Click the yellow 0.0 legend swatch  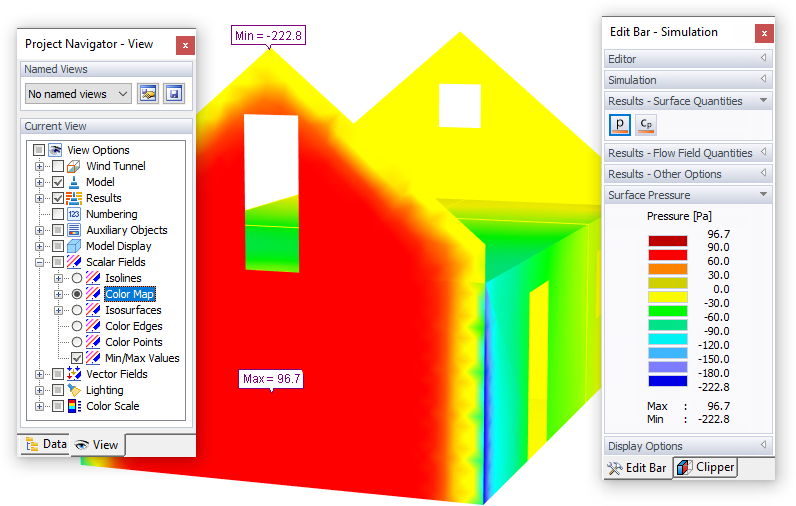(x=668, y=296)
